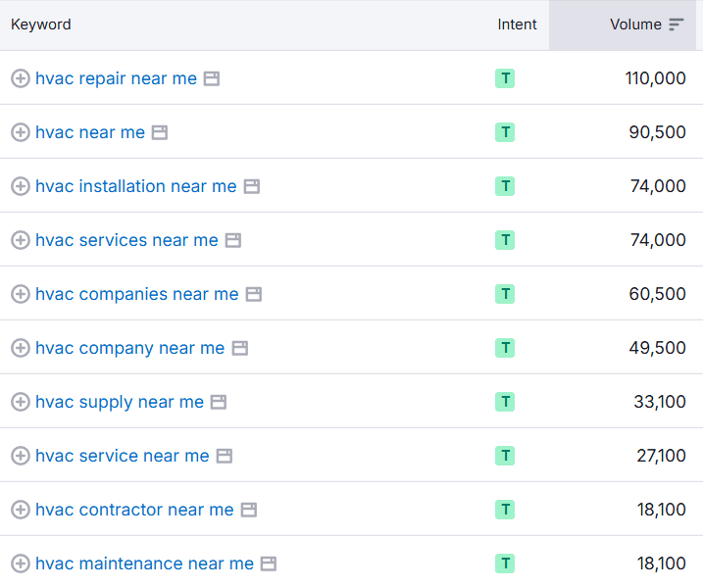703x588 pixels.
Task: Open the 'hvac installation near me' keyword link
Action: [136, 186]
